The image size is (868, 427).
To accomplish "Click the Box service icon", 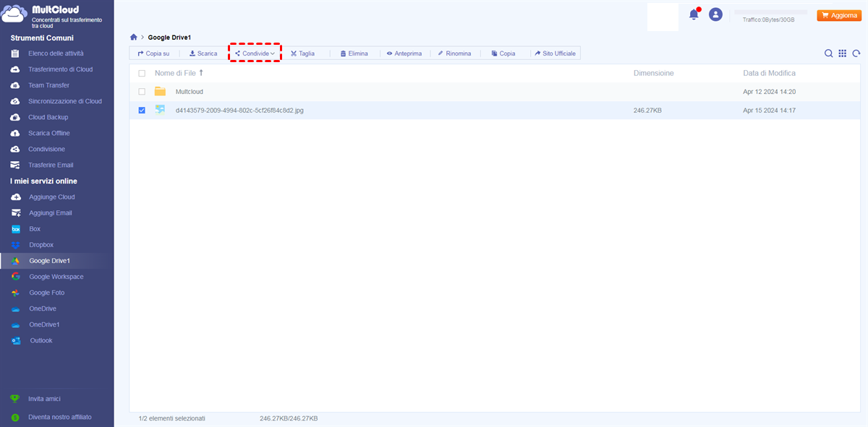I will [x=15, y=229].
